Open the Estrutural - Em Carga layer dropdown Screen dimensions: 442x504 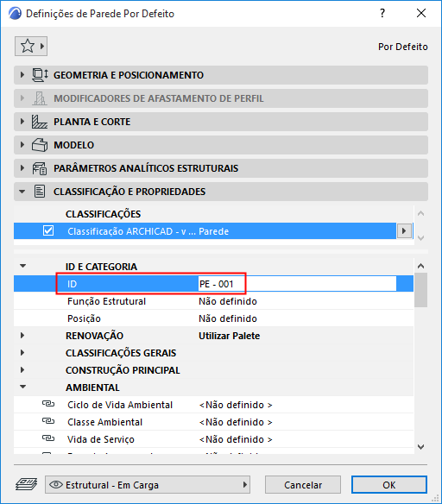[148, 485]
